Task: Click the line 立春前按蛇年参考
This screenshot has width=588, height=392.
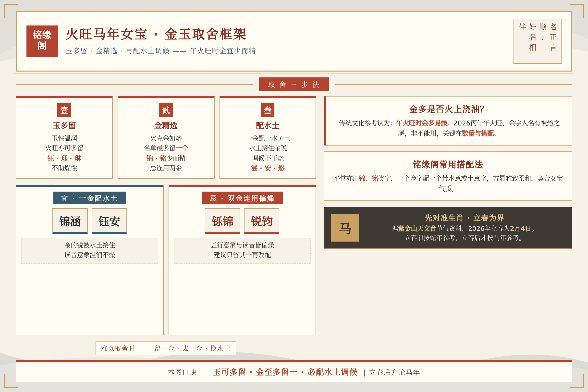Action: 430,238
